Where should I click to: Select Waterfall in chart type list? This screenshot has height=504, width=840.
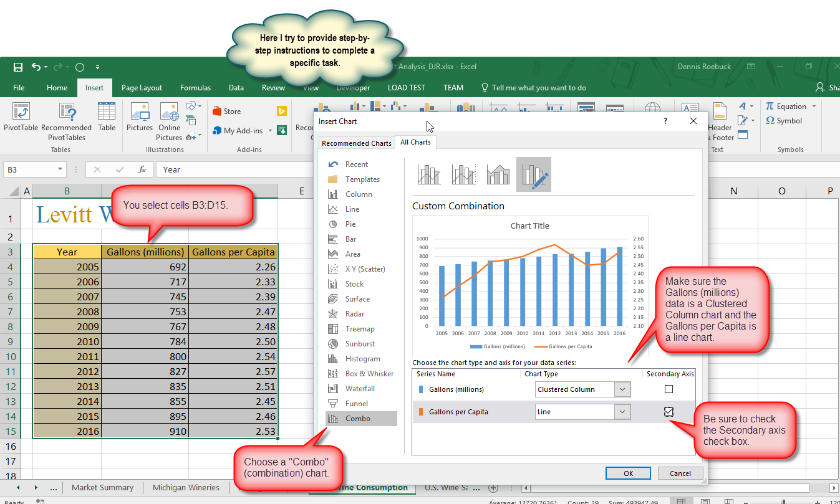coord(360,389)
